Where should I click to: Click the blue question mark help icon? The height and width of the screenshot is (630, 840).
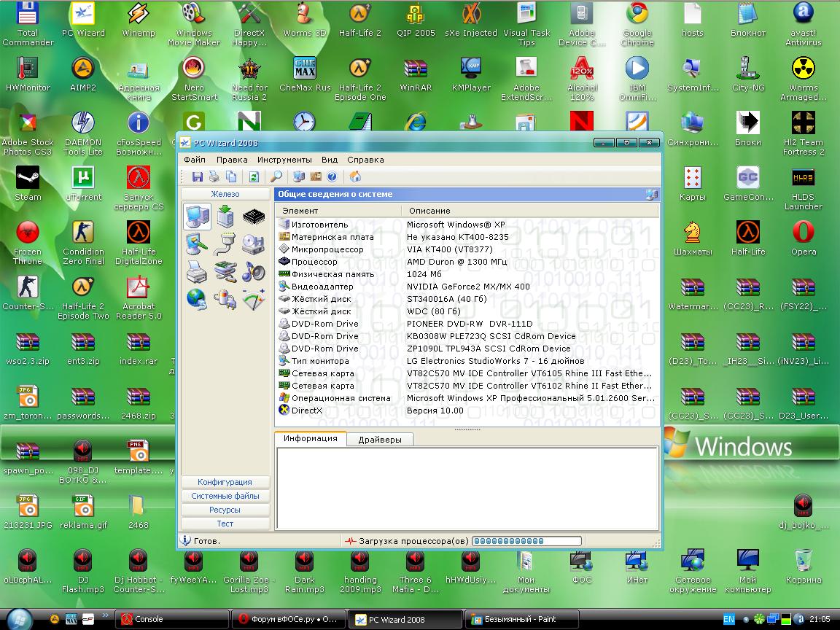(x=332, y=176)
